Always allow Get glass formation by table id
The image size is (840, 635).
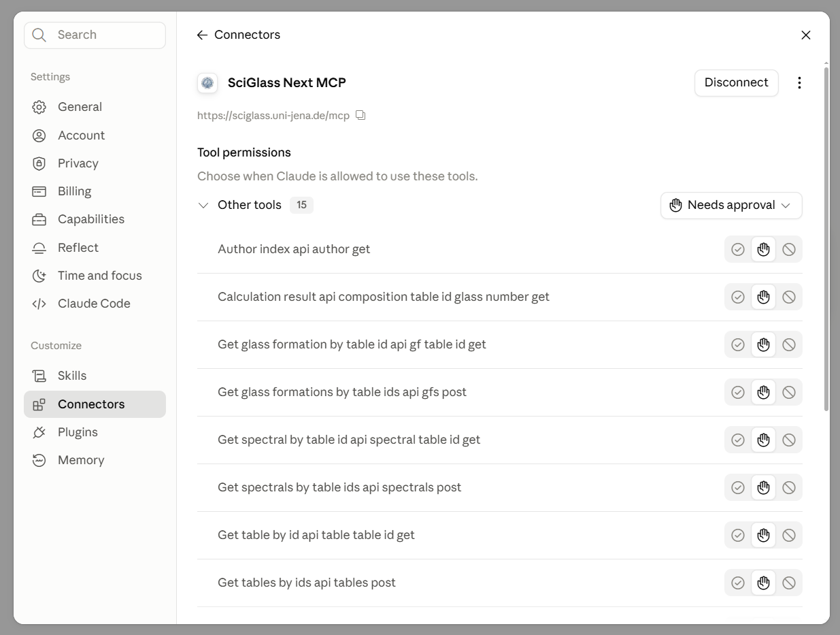click(x=738, y=344)
